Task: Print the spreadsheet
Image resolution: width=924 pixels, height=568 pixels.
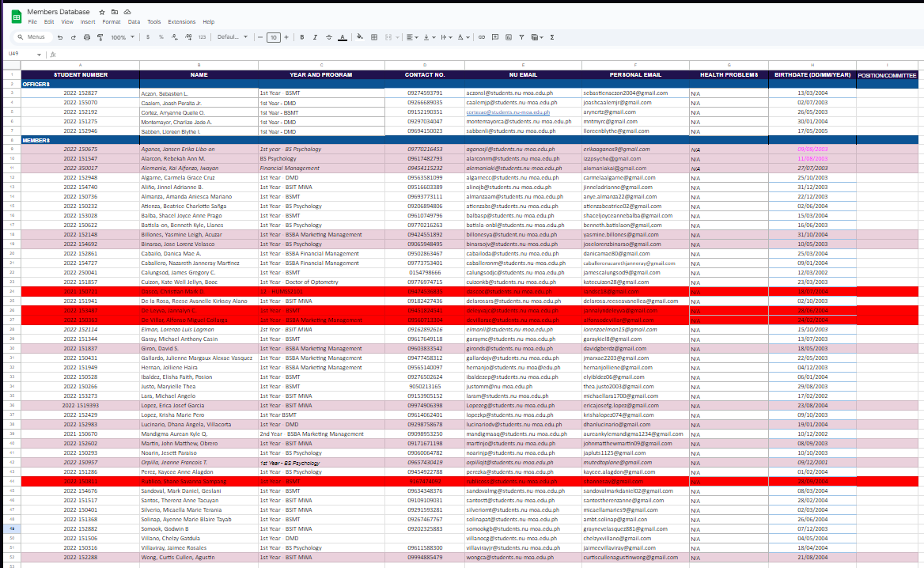Action: coord(87,37)
